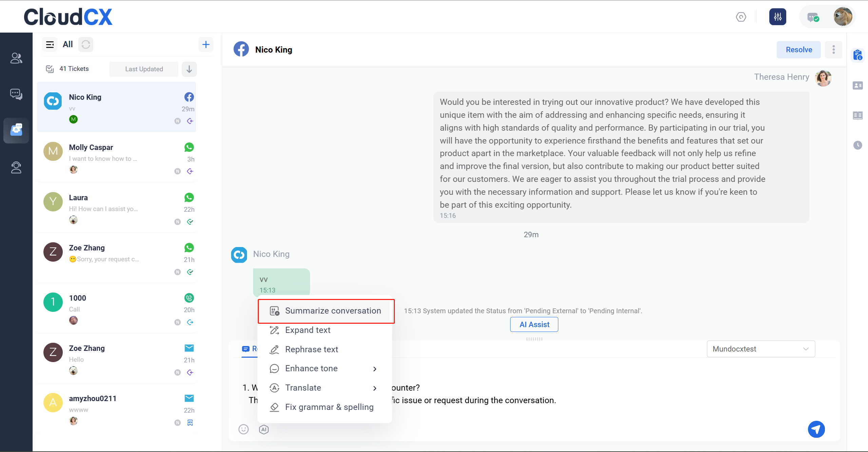The image size is (868, 452).
Task: Add a new ticket with plus icon
Action: point(206,44)
